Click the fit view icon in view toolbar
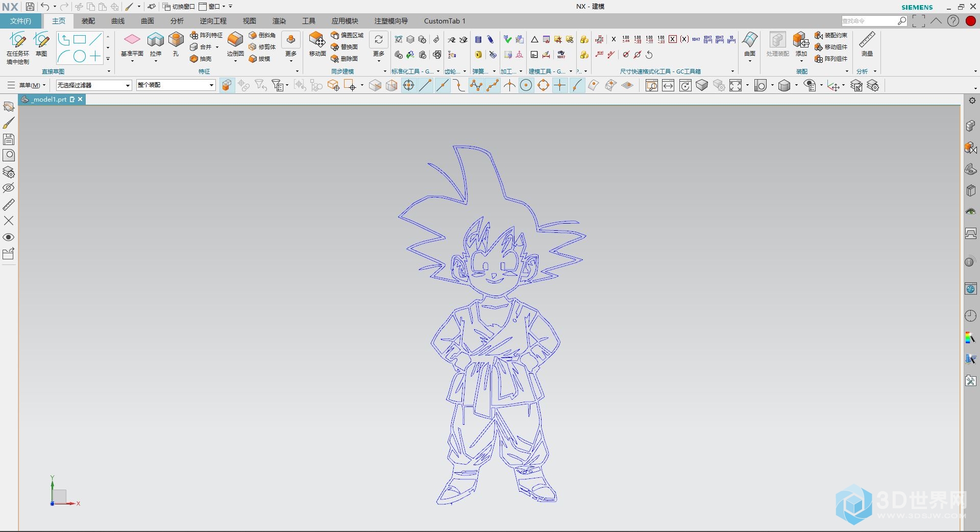The image size is (980, 532). click(736, 85)
